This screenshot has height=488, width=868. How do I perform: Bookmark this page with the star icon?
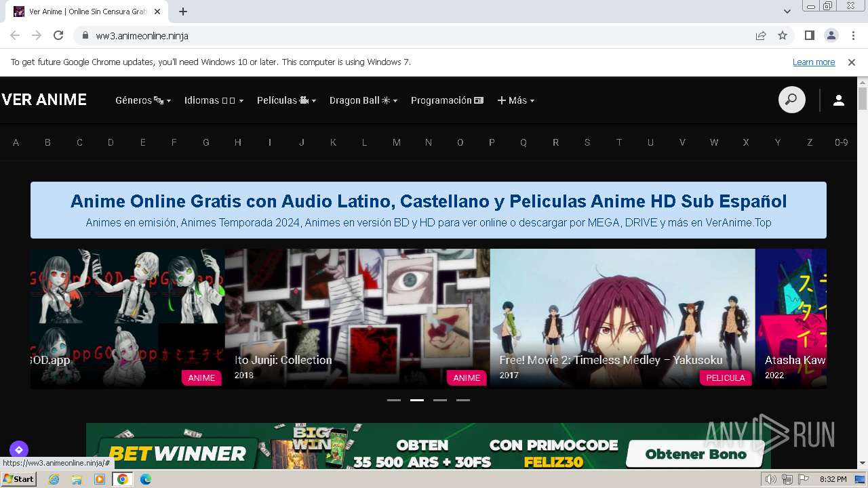click(x=783, y=35)
